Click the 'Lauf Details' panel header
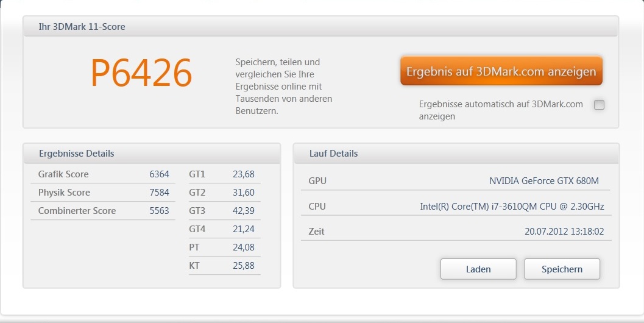Screen dimensions: 644x323 click(333, 154)
